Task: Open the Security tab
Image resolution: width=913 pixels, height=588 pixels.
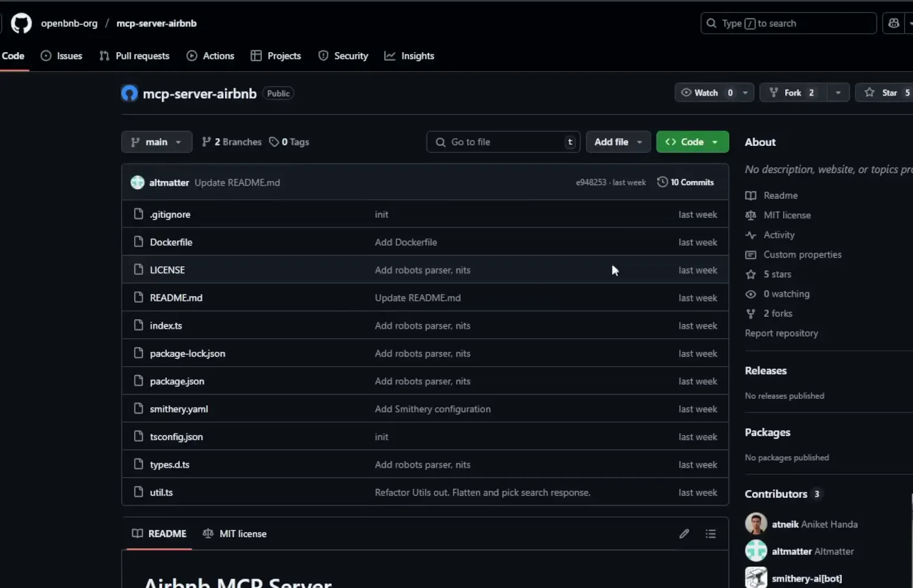Action: (344, 56)
